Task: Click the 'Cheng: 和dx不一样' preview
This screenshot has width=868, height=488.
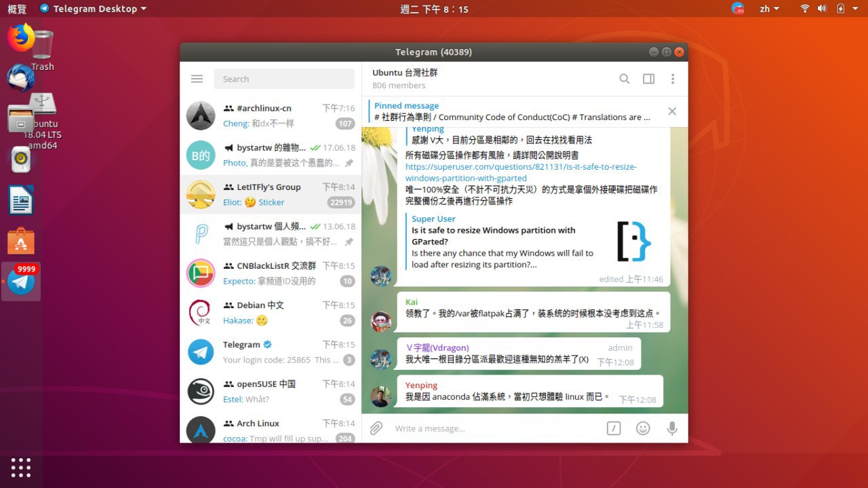Action: pyautogui.click(x=258, y=124)
